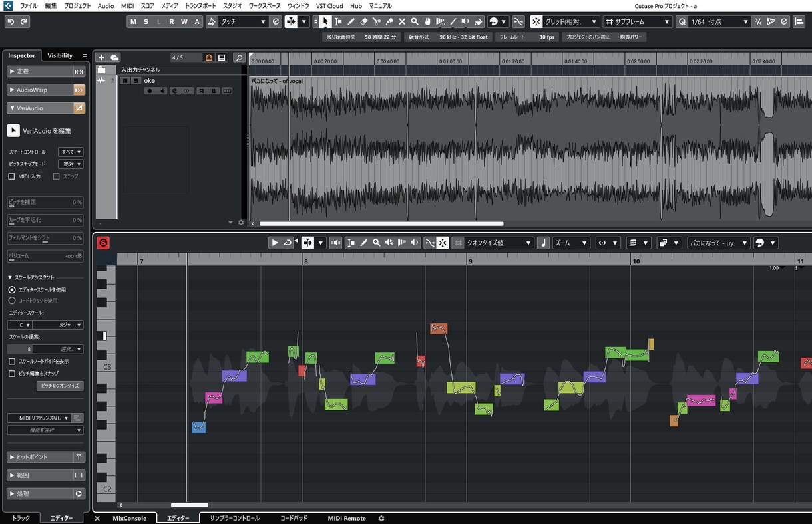Select the Hand comp tool in the main toolbar
The width and height of the screenshot is (812, 524).
[x=427, y=22]
